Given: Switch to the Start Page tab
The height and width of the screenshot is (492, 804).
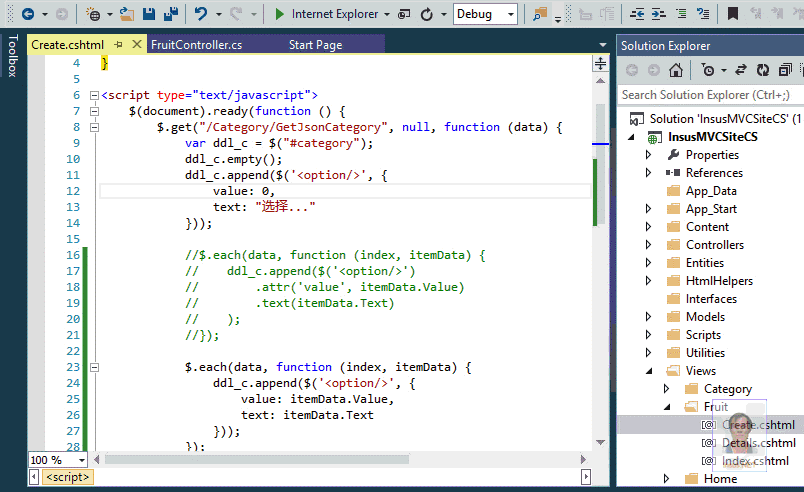Looking at the screenshot, I should pos(315,45).
